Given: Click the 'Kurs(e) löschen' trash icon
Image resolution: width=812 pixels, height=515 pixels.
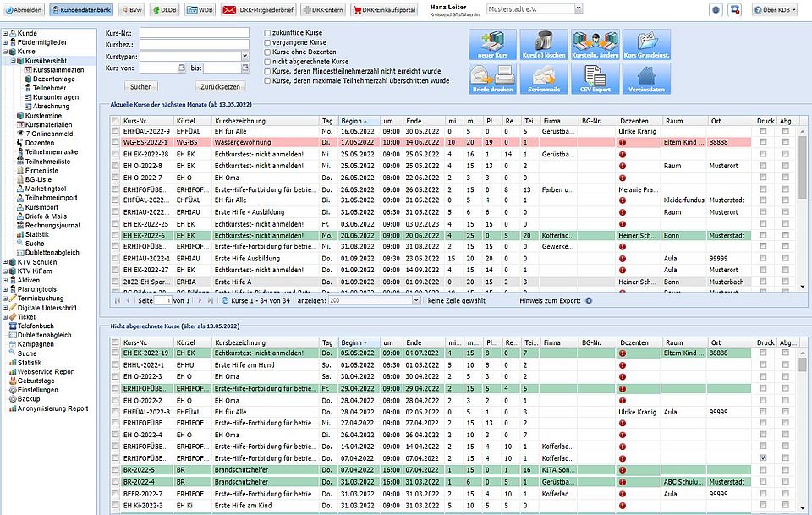Looking at the screenshot, I should pos(543,45).
